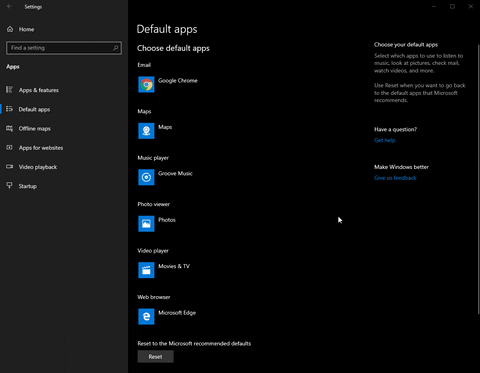Image resolution: width=480 pixels, height=373 pixels.
Task: Focus the Find a setting field
Action: pyautogui.click(x=64, y=48)
